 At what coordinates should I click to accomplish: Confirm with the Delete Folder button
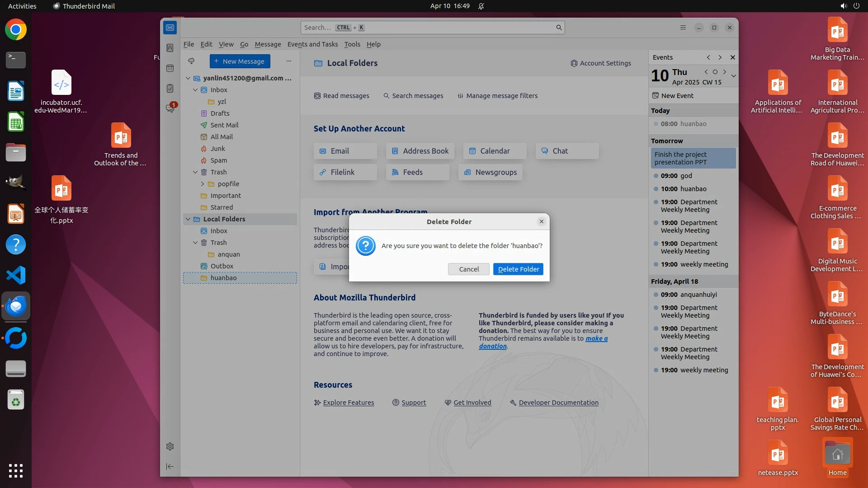(518, 269)
